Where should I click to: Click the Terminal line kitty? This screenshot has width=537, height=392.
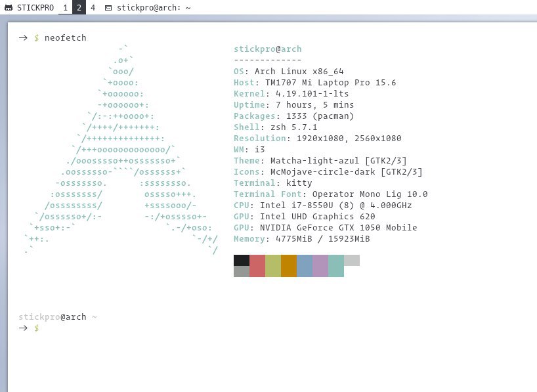pos(272,183)
